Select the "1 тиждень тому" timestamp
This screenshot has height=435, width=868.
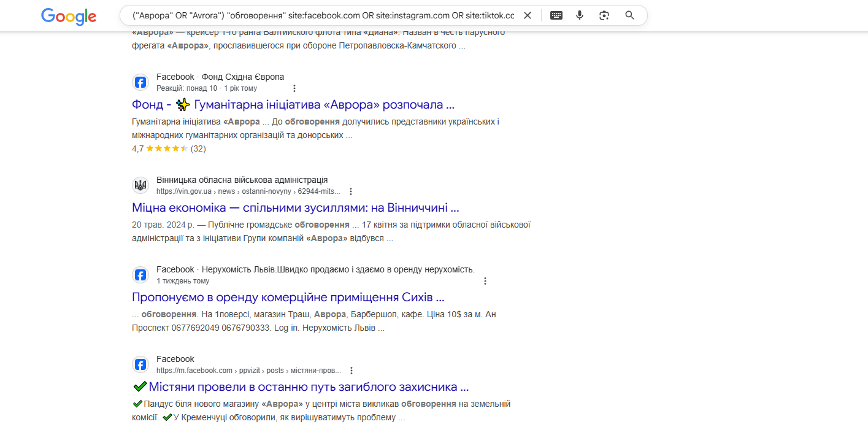point(183,281)
